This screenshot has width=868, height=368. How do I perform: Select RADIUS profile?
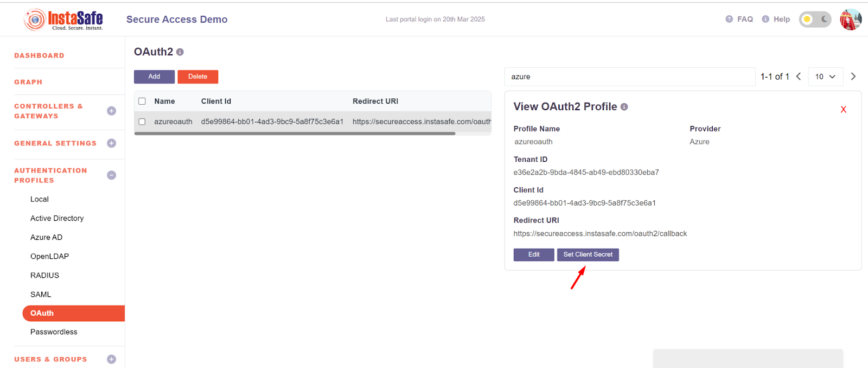point(44,275)
